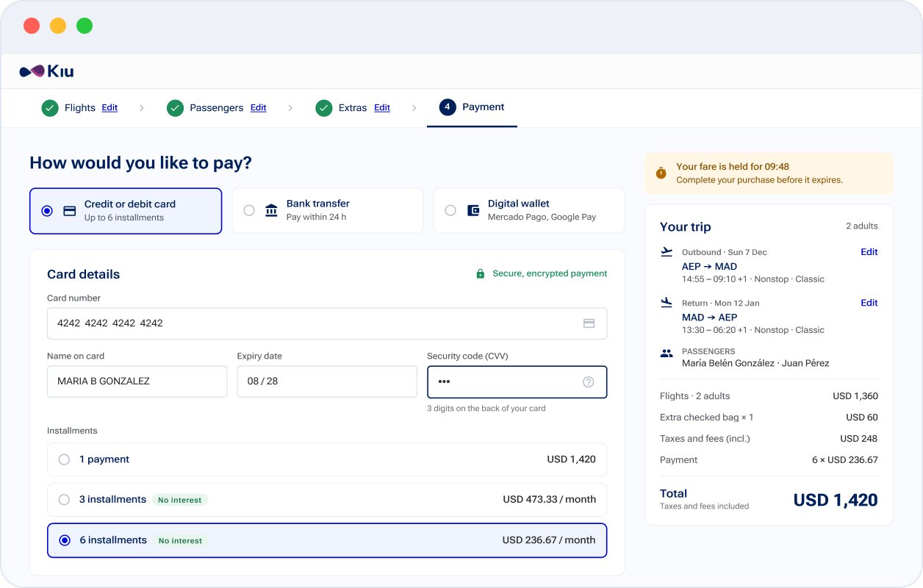The height and width of the screenshot is (588, 923).
Task: Click the passengers group icon
Action: click(667, 354)
